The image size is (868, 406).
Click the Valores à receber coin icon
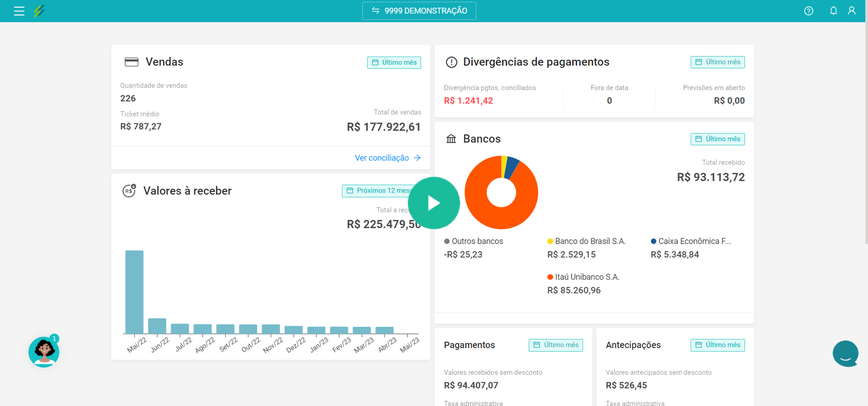pyautogui.click(x=129, y=191)
